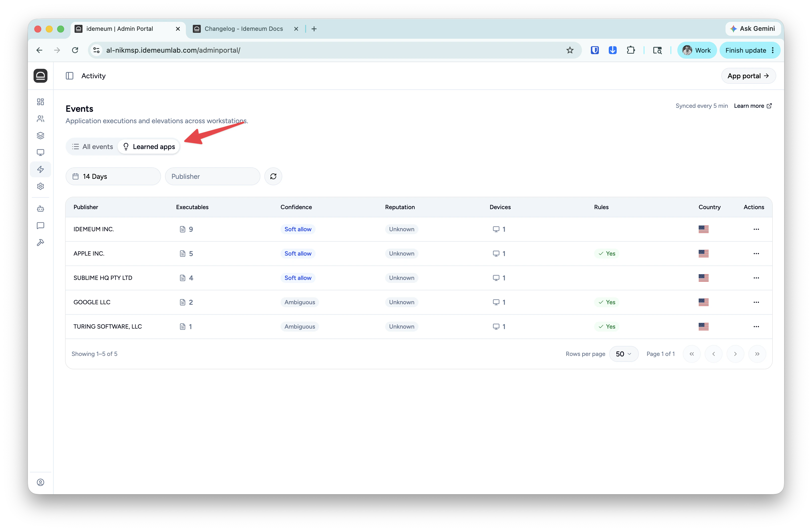The width and height of the screenshot is (812, 531).
Task: Open the blue download extension icon
Action: pos(613,50)
